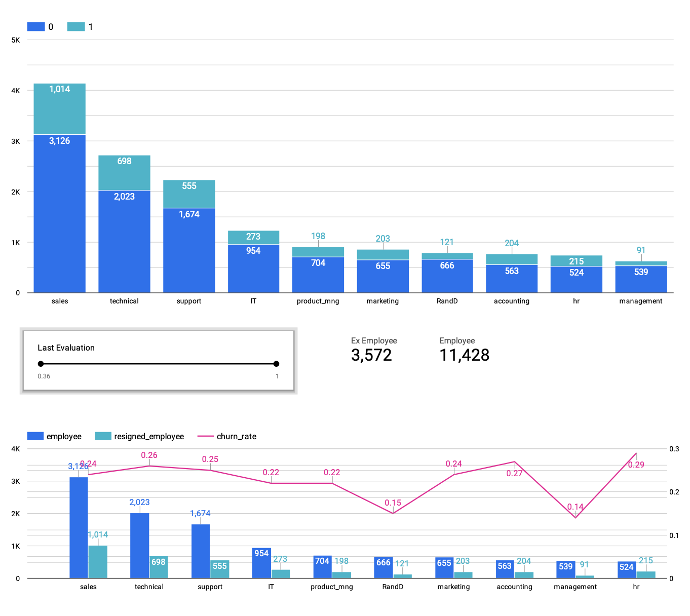The image size is (690, 616).
Task: Click the churn_rate point labeled 0.29 for hr
Action: click(636, 453)
